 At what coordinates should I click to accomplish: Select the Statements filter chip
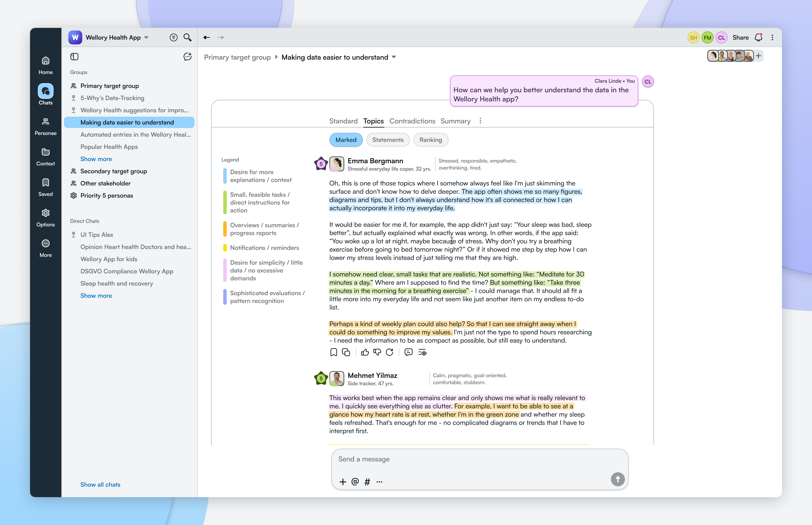click(388, 140)
